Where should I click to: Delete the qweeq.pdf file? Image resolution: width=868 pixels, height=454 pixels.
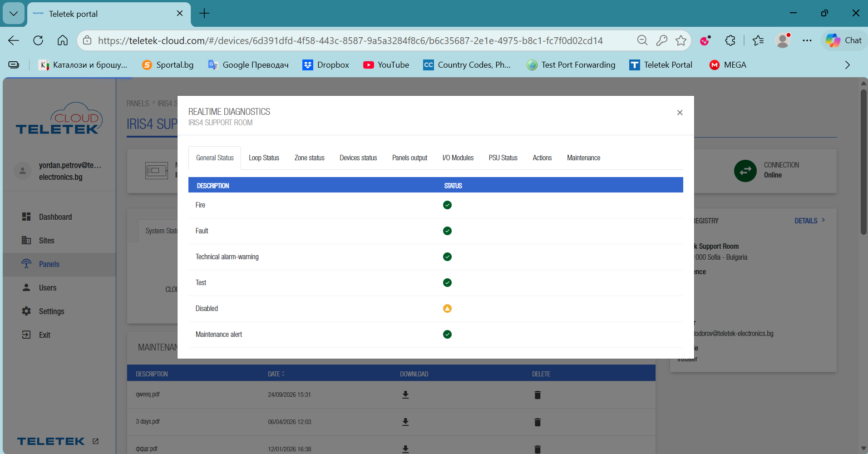coord(538,395)
